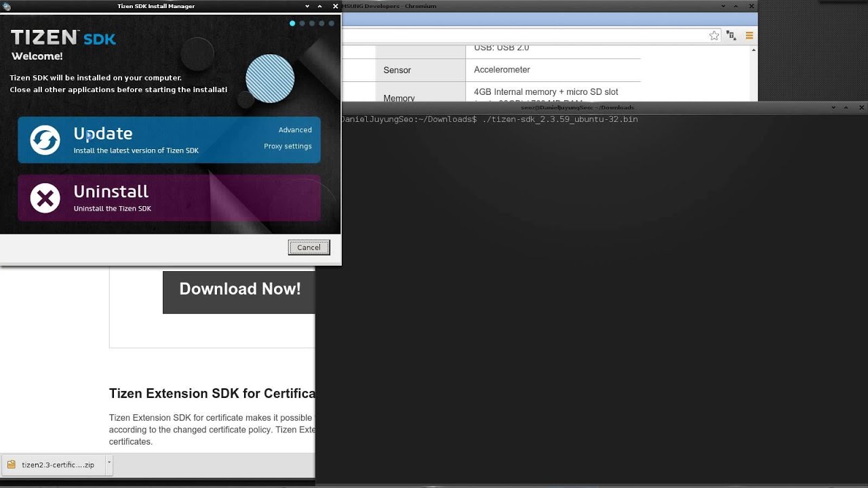Click the Tizen SDK logo text
868x488 pixels.
click(x=63, y=38)
